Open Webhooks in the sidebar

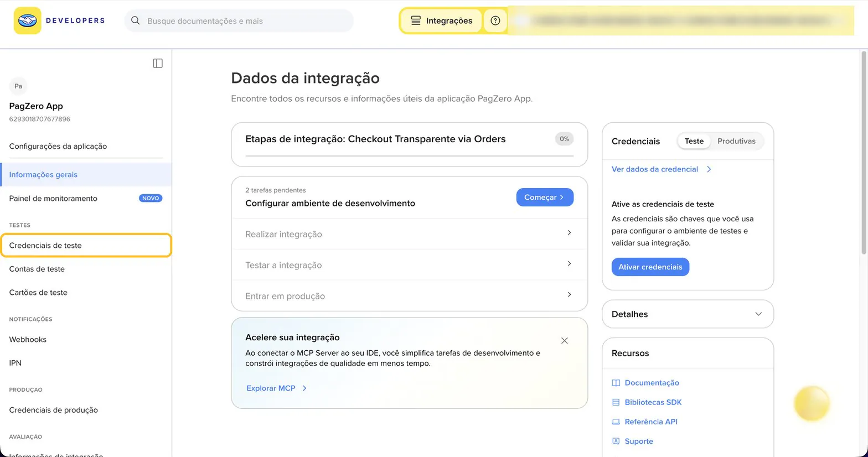coord(28,339)
